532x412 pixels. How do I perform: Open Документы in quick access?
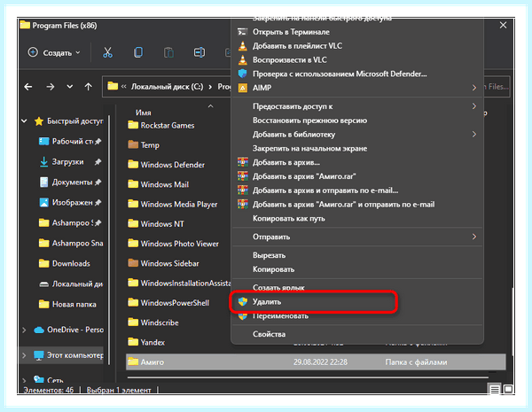[x=70, y=183]
